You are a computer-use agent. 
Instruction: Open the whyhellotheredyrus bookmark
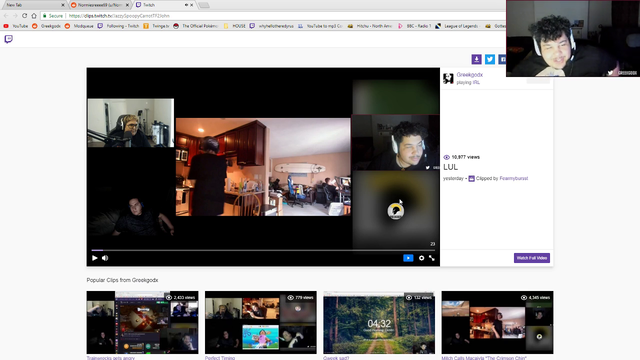pyautogui.click(x=272, y=26)
